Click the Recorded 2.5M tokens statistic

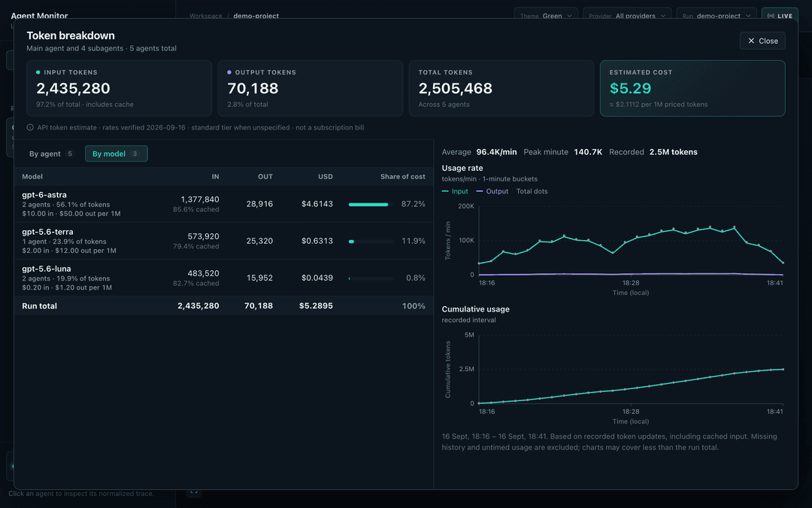pos(653,152)
